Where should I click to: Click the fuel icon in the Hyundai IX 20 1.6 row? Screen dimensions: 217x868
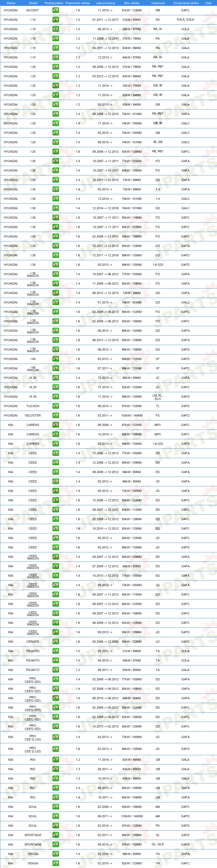click(x=56, y=387)
